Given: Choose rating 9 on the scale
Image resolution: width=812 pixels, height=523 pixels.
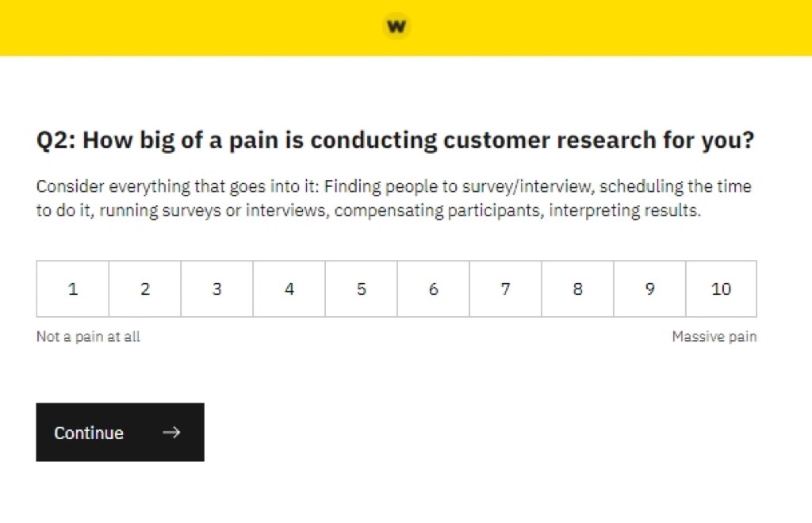Looking at the screenshot, I should pos(649,289).
